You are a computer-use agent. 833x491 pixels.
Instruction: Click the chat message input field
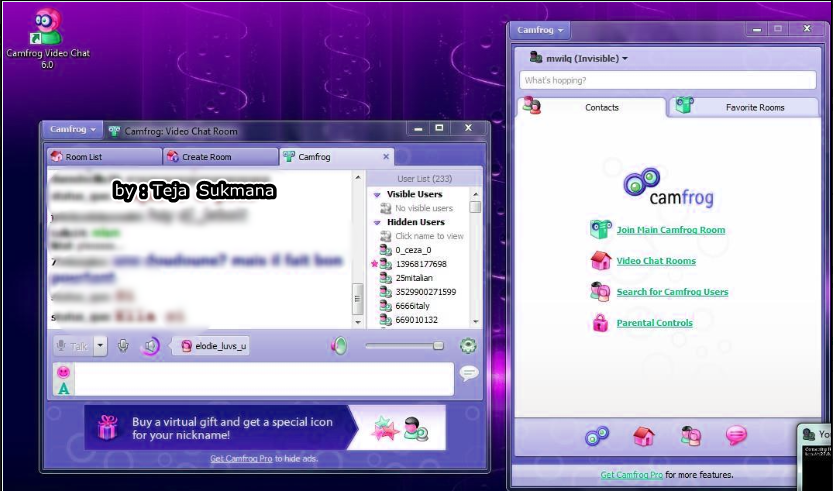tap(264, 379)
